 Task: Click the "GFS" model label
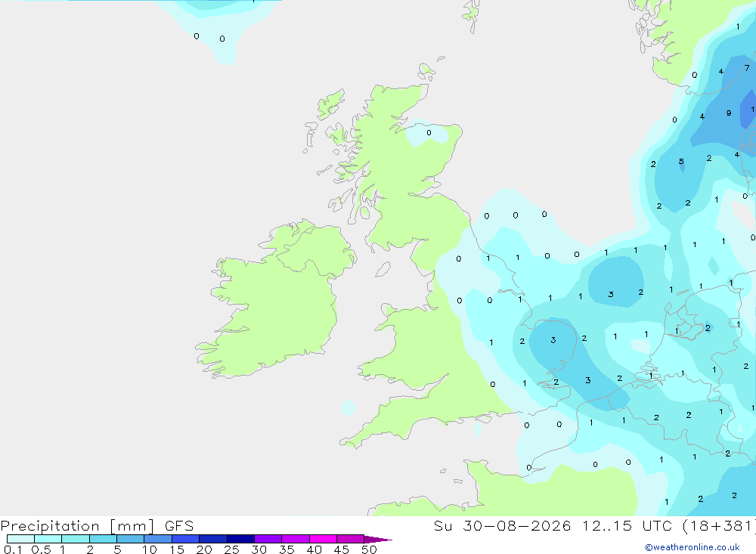[x=179, y=525]
